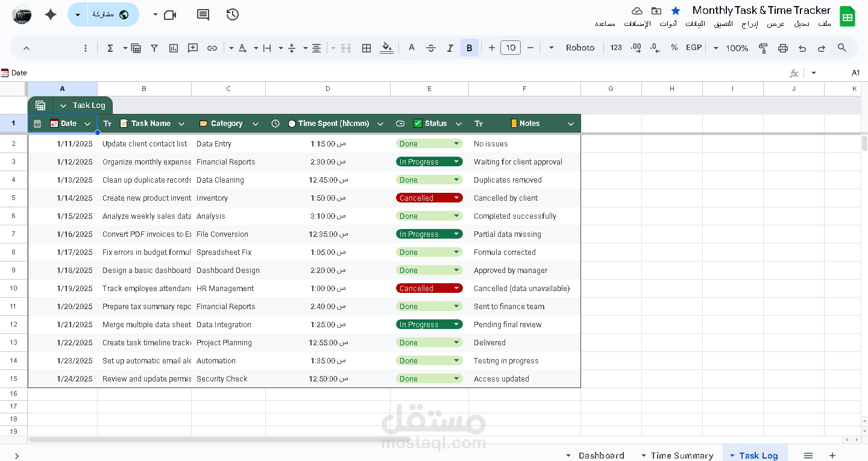Image resolution: width=868 pixels, height=461 pixels.
Task: Click the account profile avatar
Action: 22,14
